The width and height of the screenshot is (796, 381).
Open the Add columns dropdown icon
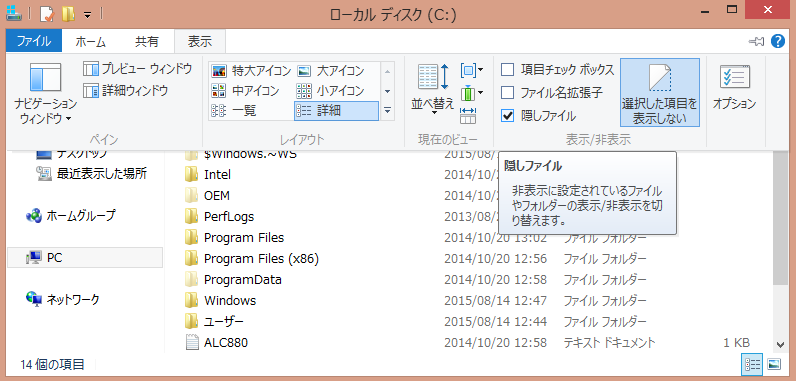[472, 93]
